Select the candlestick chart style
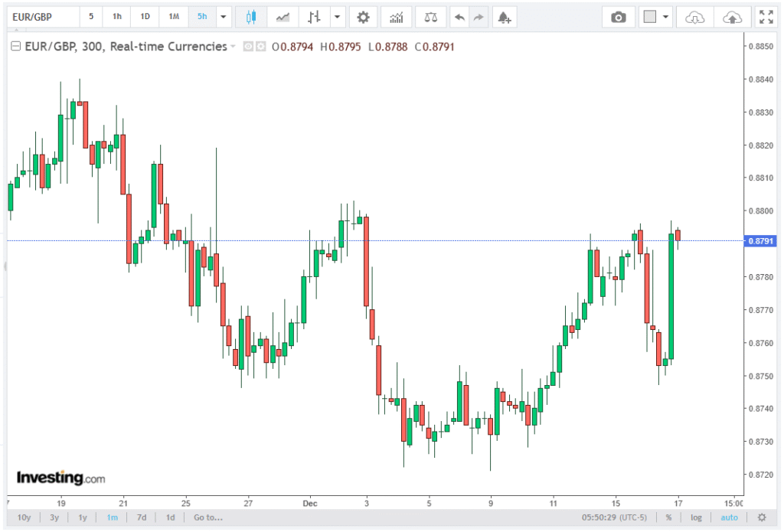 [250, 17]
